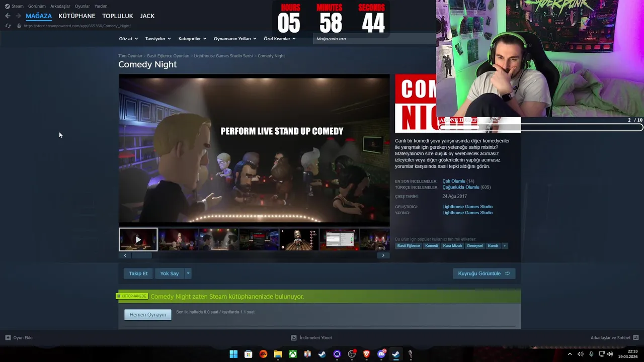Click the plus icon after Komik tag
Viewport: 644px width, 362px height.
505,246
